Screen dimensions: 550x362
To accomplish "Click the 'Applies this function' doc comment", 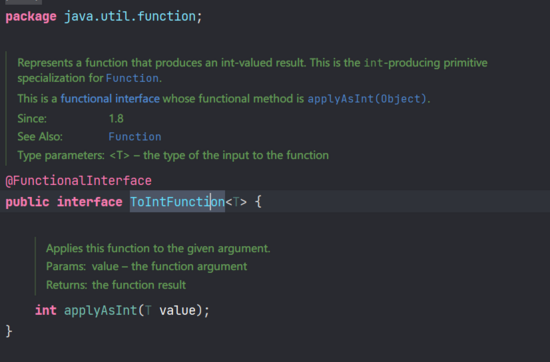I will 158,248.
